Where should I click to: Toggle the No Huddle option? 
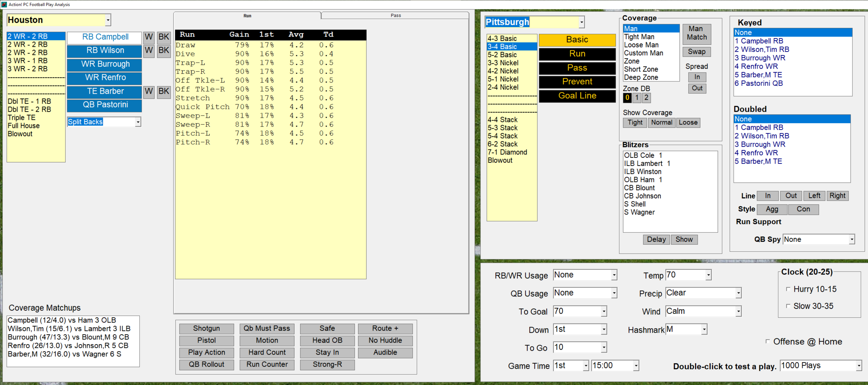click(x=385, y=341)
